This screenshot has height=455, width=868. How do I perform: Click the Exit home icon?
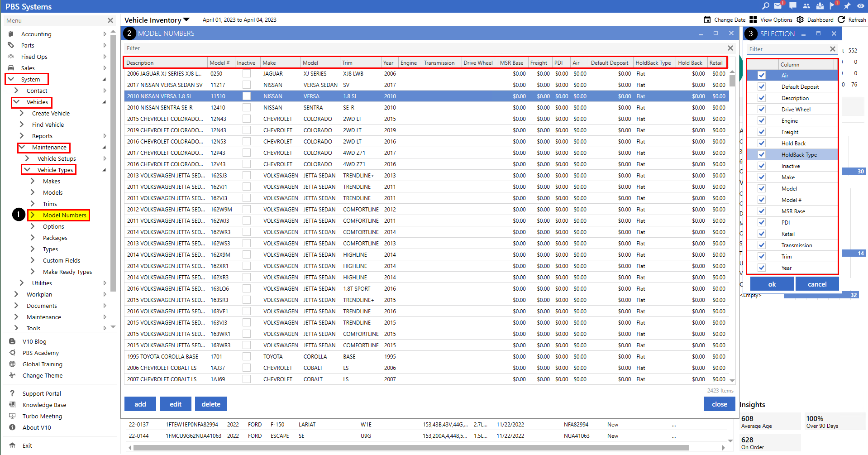click(x=12, y=445)
